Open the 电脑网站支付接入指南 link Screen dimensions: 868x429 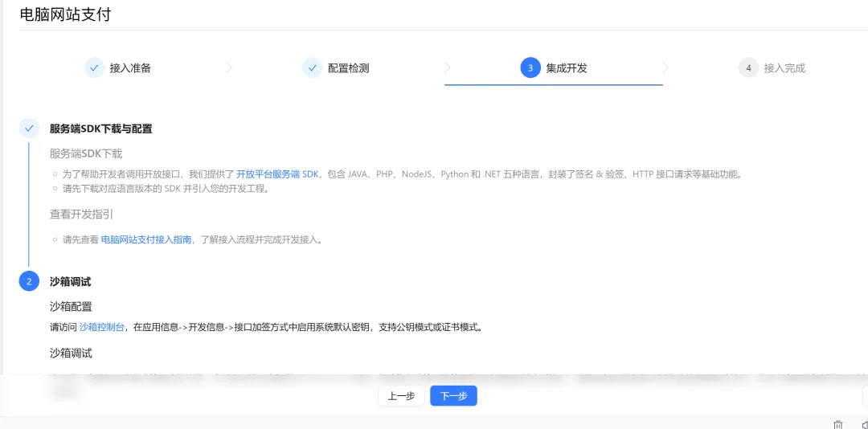coord(146,239)
